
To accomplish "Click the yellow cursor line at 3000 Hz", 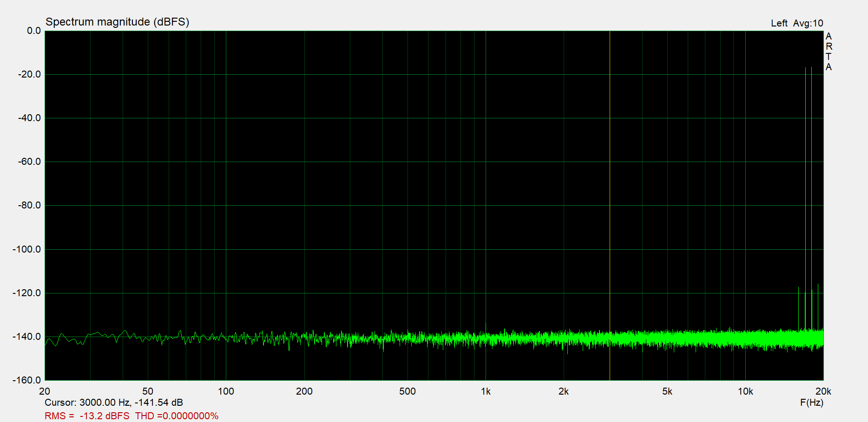I will click(x=610, y=205).
